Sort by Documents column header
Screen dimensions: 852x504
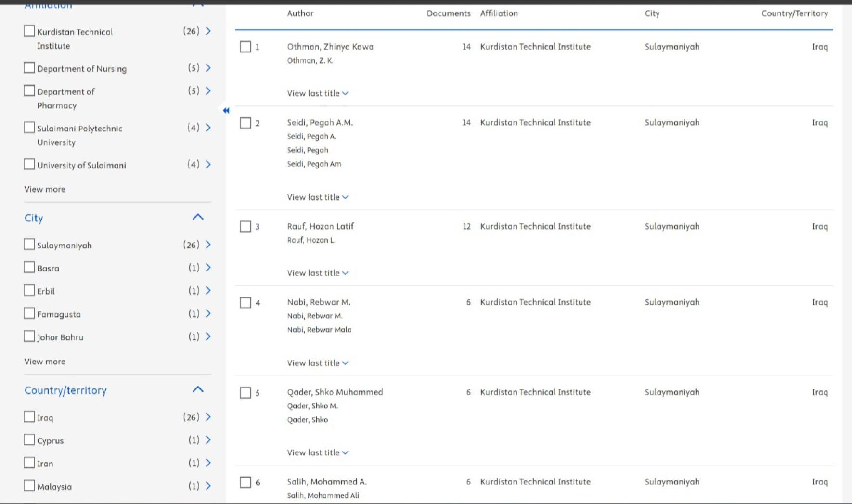click(449, 13)
